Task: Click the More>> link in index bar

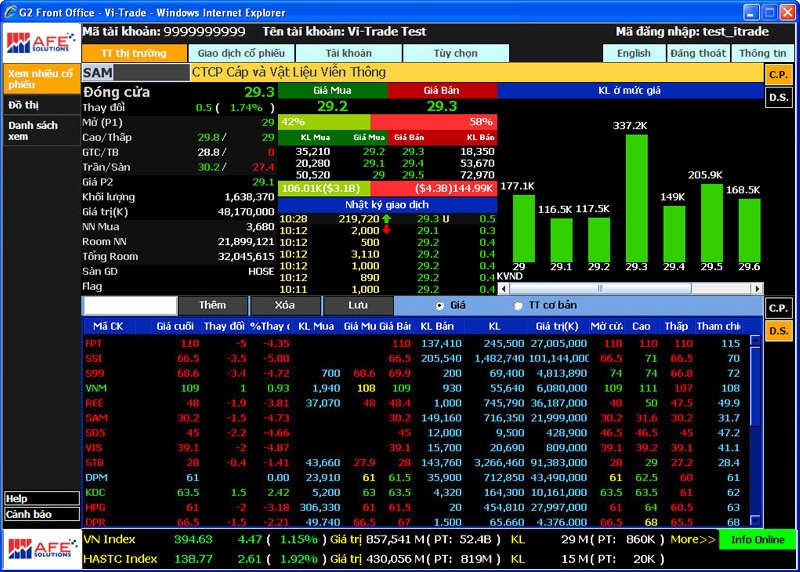Action: pos(692,539)
